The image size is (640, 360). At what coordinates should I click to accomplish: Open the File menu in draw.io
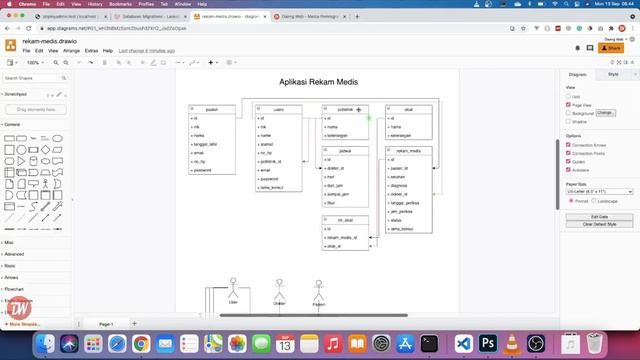(27, 51)
